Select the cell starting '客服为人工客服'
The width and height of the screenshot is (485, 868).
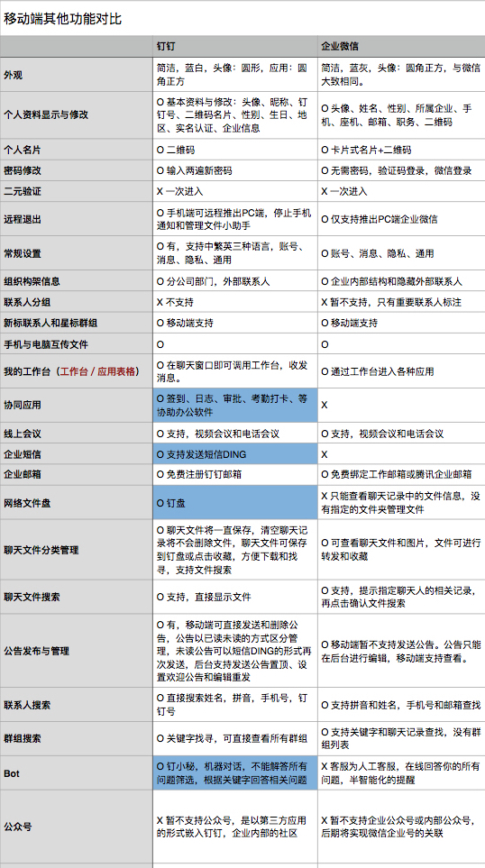[x=400, y=773]
